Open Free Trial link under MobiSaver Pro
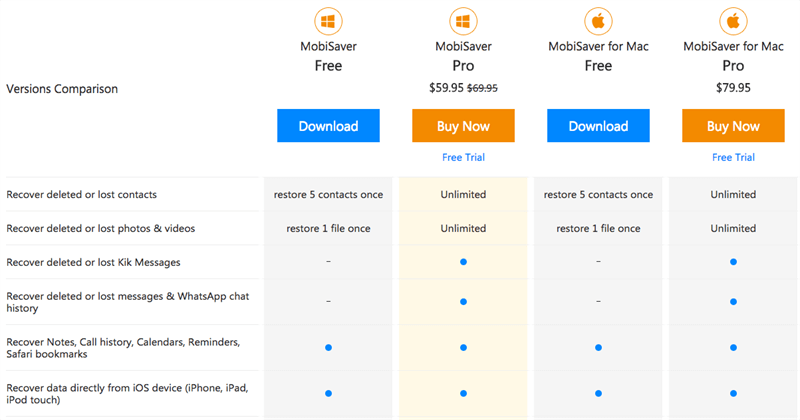Image resolution: width=800 pixels, height=420 pixels. [463, 157]
